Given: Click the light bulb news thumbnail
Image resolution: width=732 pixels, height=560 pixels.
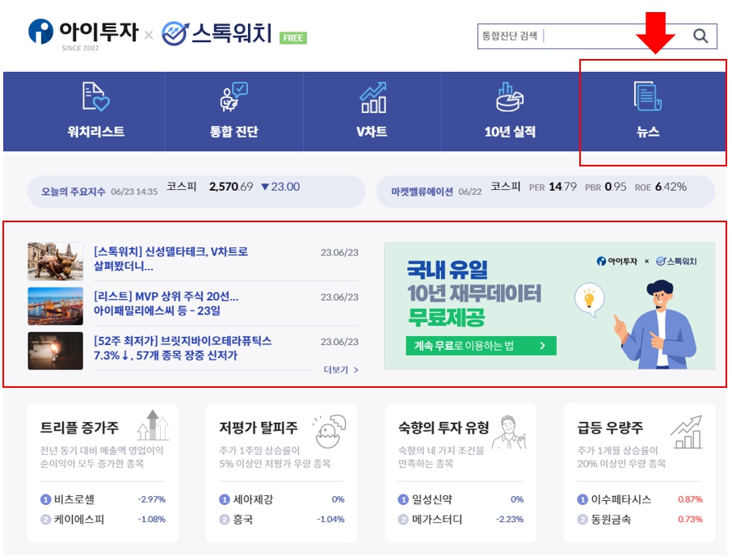Looking at the screenshot, I should coord(56,351).
